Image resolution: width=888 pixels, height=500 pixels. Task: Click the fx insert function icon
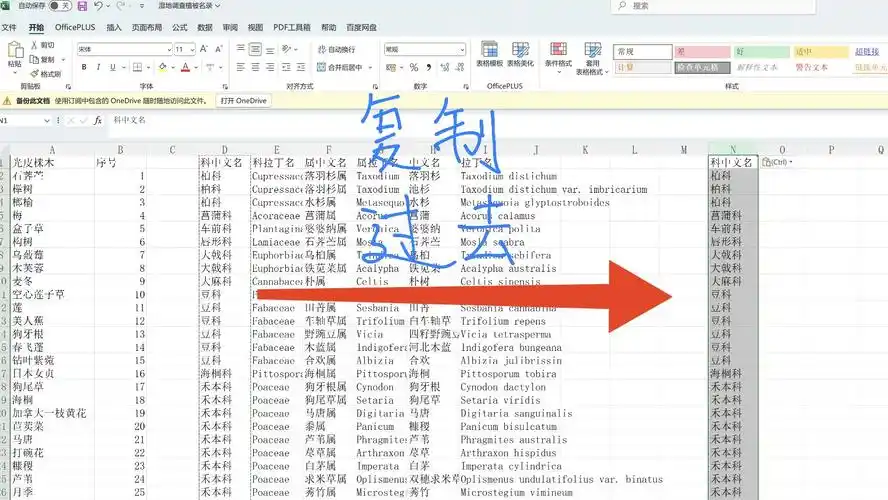click(x=98, y=120)
